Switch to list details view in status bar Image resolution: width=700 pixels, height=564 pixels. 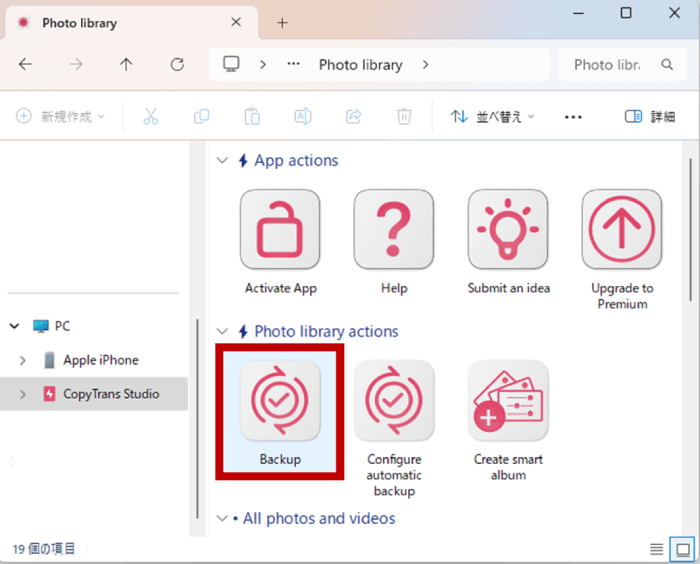[x=656, y=549]
